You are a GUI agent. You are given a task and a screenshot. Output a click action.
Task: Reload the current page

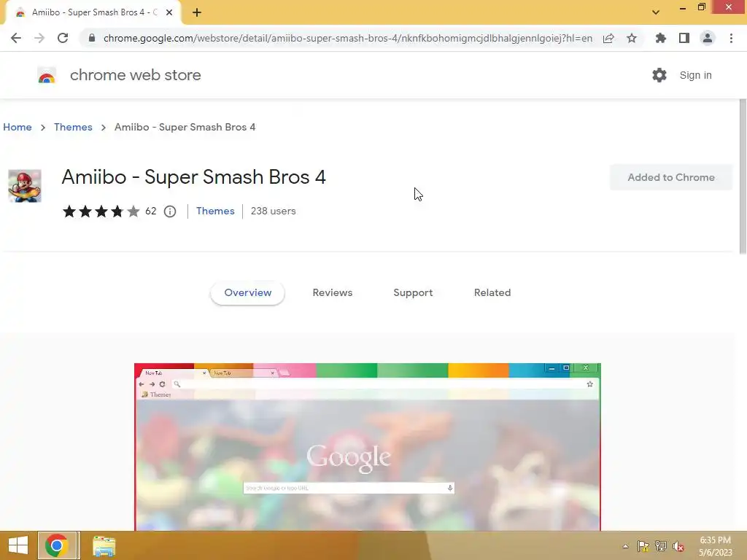(x=63, y=38)
